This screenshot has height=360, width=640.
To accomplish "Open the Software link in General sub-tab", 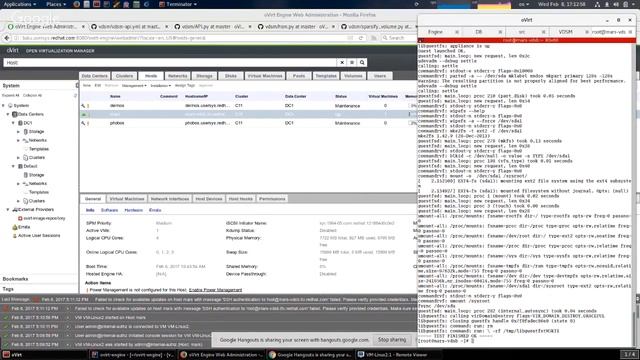I will 109,210.
